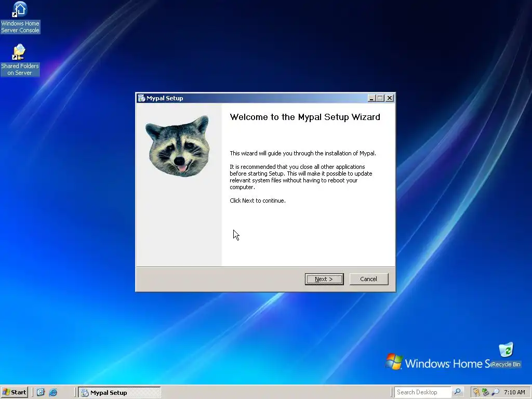The image size is (532, 399).
Task: Cancel the Mypal Setup wizard
Action: pos(369,279)
